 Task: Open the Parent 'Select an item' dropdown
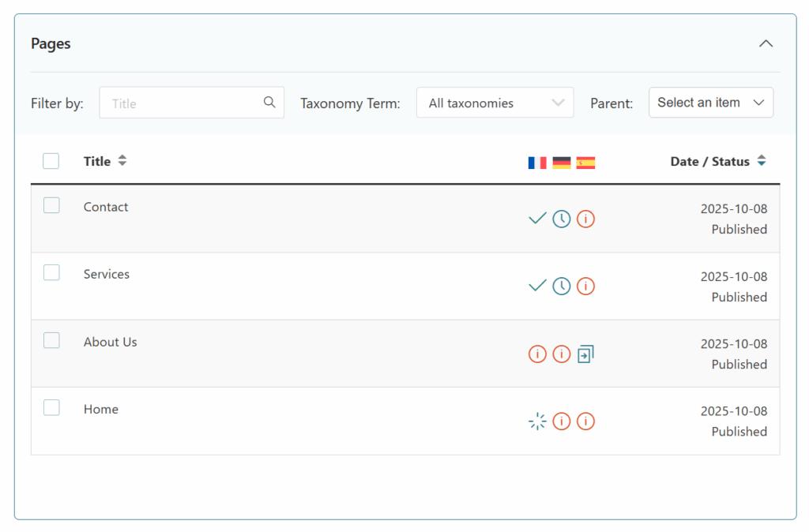tap(710, 103)
